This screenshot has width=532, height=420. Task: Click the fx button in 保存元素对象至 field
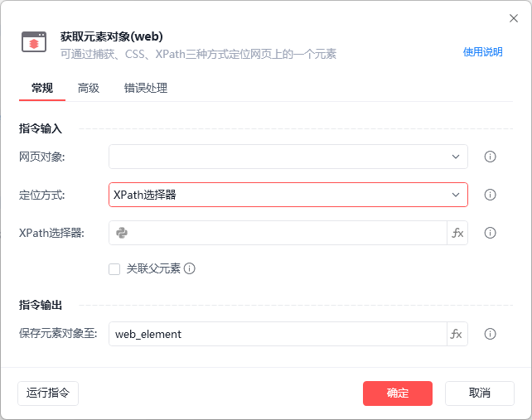tap(457, 334)
